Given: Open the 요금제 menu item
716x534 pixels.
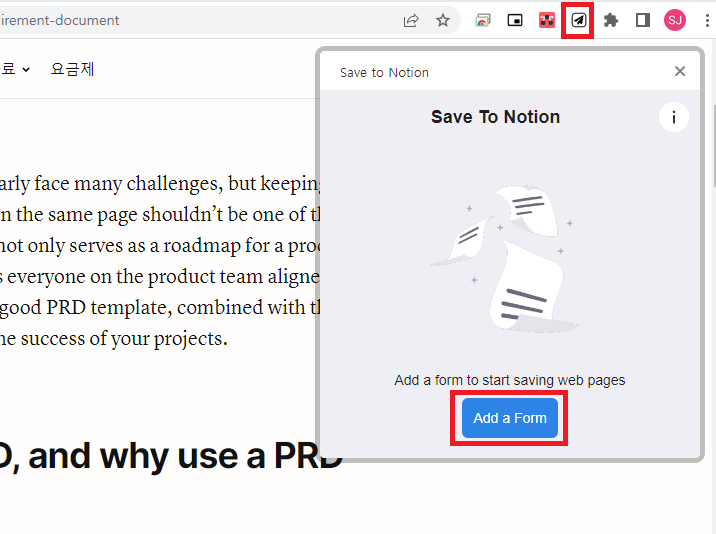Looking at the screenshot, I should [x=72, y=69].
